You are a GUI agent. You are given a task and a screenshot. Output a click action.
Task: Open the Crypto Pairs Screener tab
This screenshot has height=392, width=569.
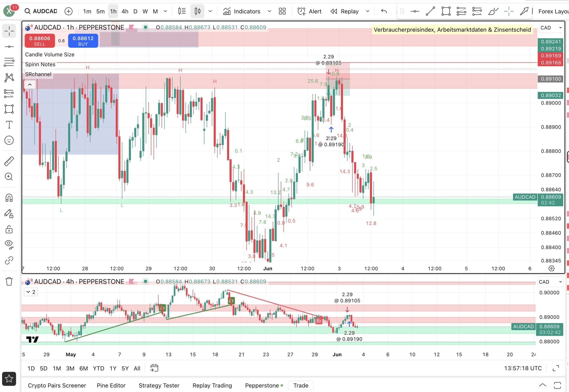tap(57, 385)
